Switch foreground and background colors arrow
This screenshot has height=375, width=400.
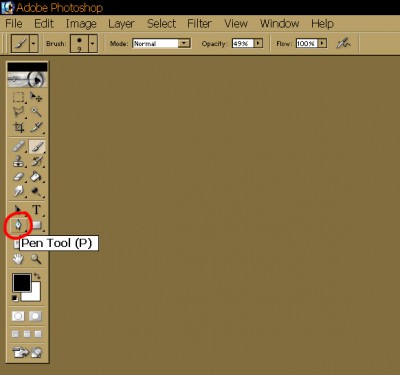37,276
